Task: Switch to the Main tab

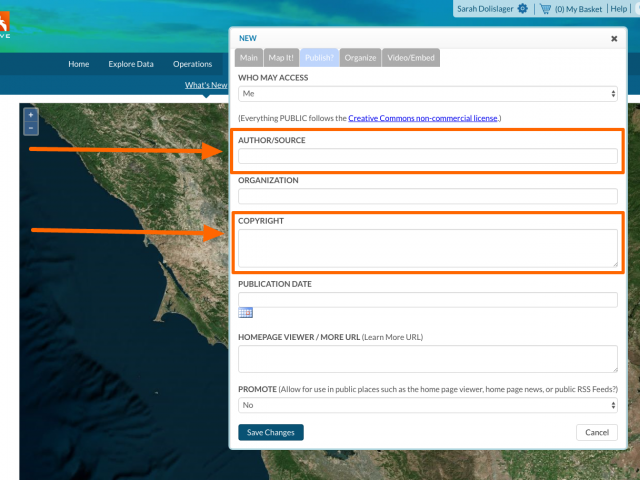Action: [249, 58]
